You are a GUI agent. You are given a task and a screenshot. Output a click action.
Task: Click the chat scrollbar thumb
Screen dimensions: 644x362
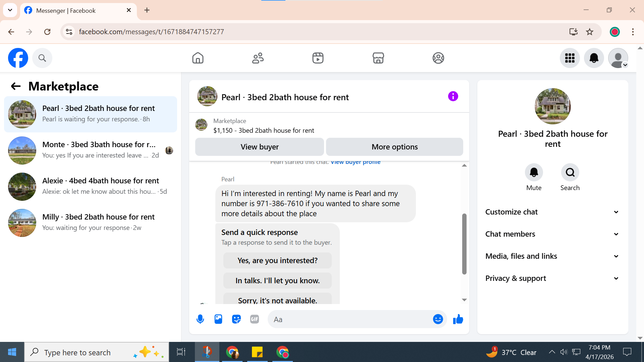coord(464,244)
